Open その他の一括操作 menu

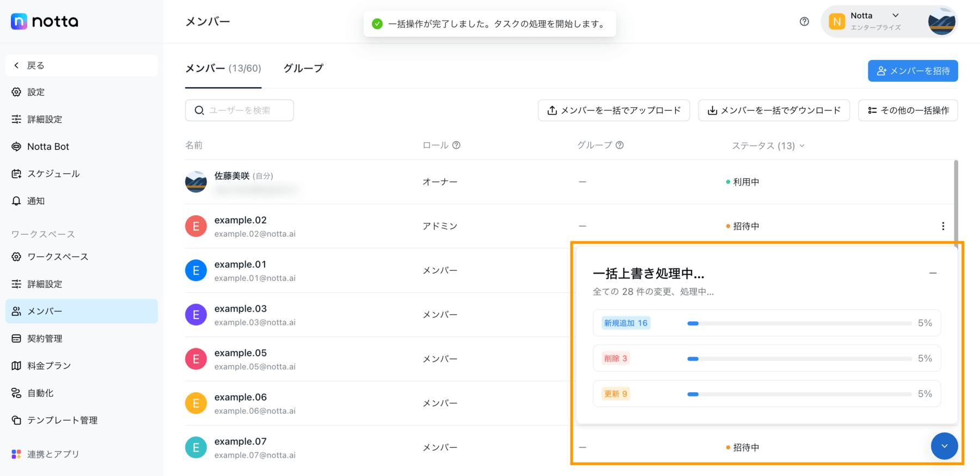[x=908, y=110]
